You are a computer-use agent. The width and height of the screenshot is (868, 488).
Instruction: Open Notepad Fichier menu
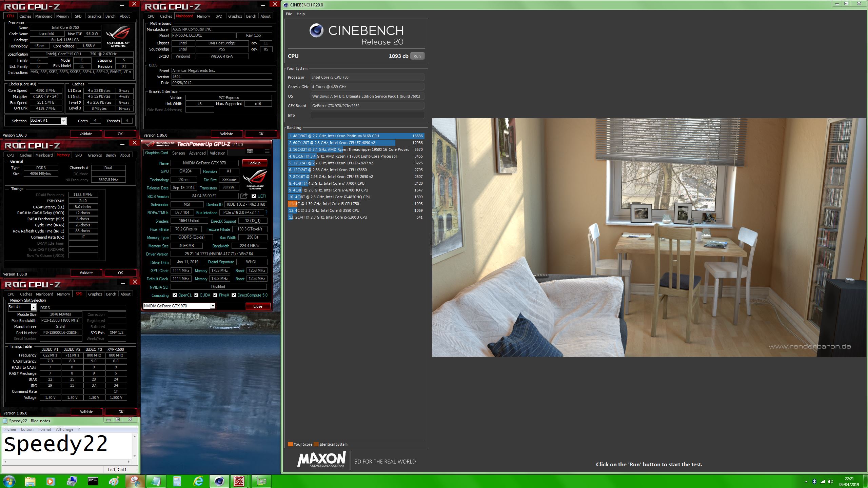pyautogui.click(x=10, y=429)
